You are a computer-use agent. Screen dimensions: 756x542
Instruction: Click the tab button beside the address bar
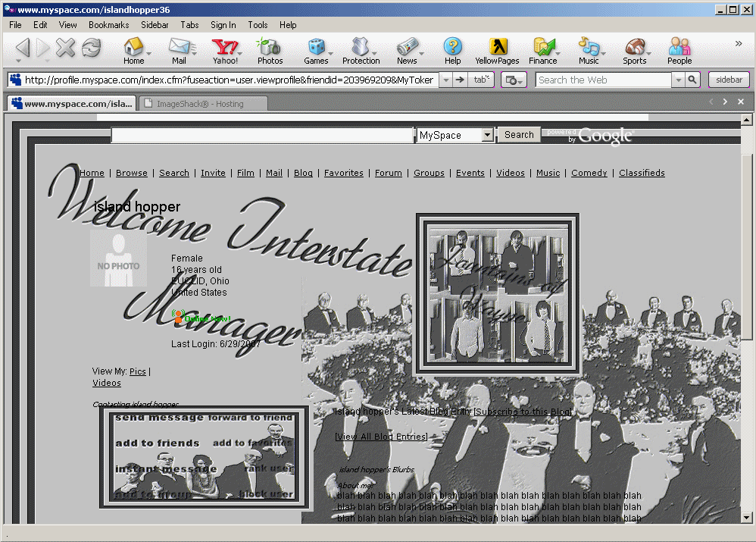pos(481,80)
